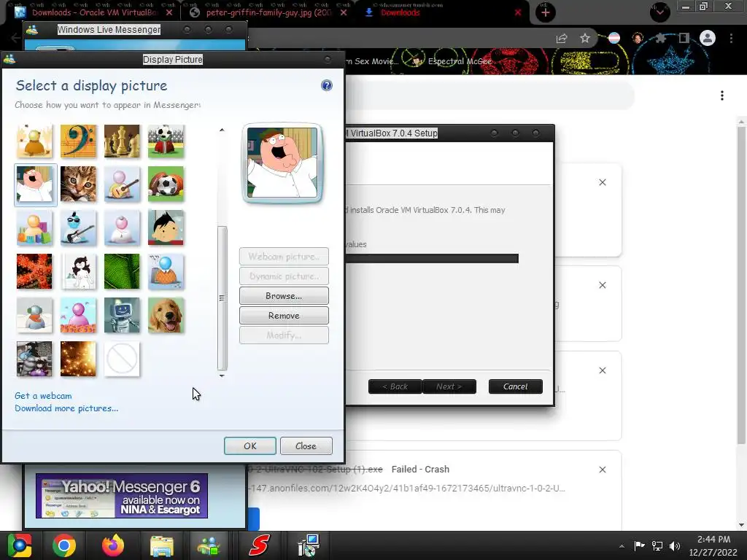Select the red starfish display picture
This screenshot has width=747, height=560.
[34, 271]
